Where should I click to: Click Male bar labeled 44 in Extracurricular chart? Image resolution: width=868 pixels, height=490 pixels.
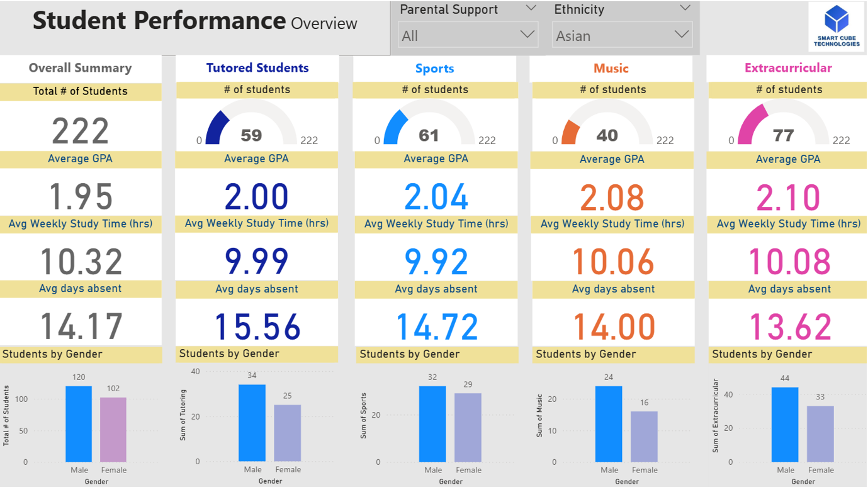click(x=785, y=425)
